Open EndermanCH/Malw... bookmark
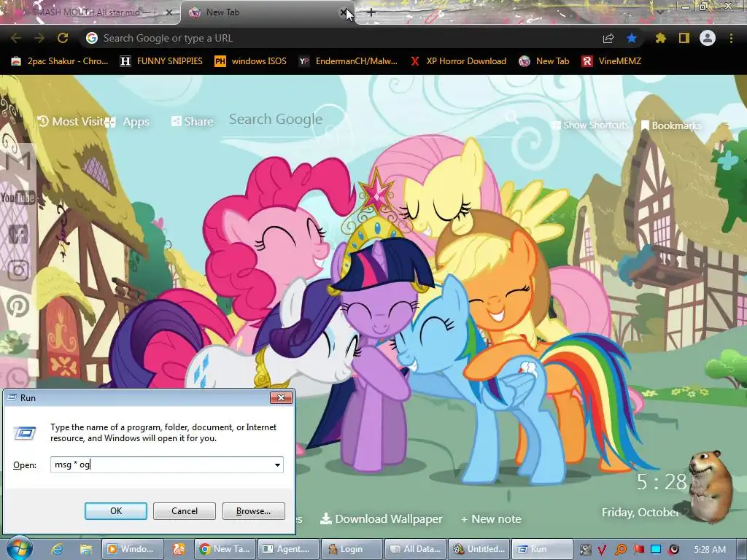 [348, 61]
